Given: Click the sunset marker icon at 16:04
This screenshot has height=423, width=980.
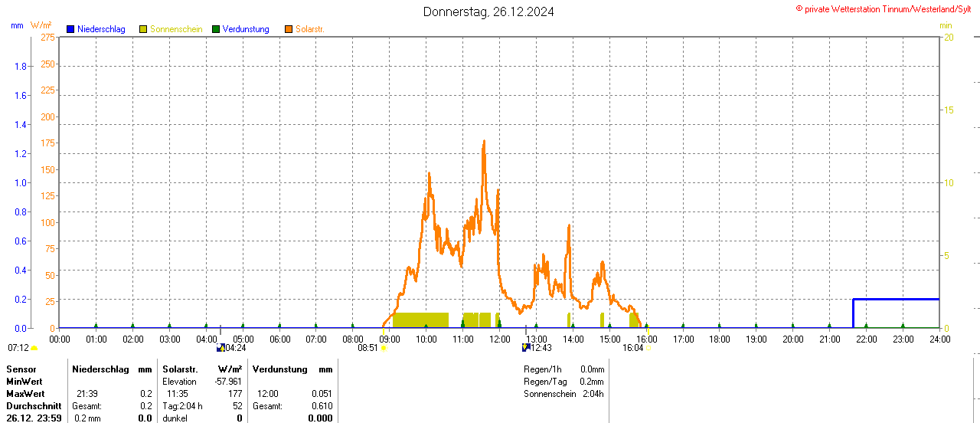Looking at the screenshot, I should pos(648,348).
